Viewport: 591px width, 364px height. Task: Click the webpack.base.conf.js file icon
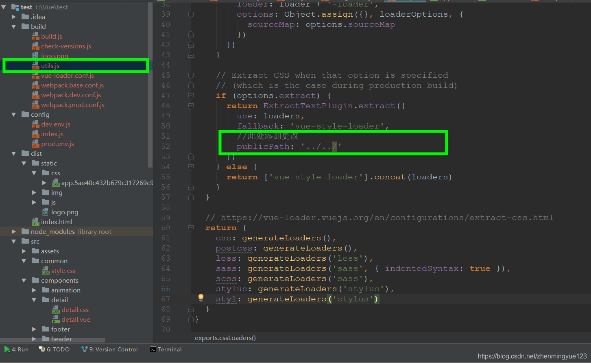[35, 85]
